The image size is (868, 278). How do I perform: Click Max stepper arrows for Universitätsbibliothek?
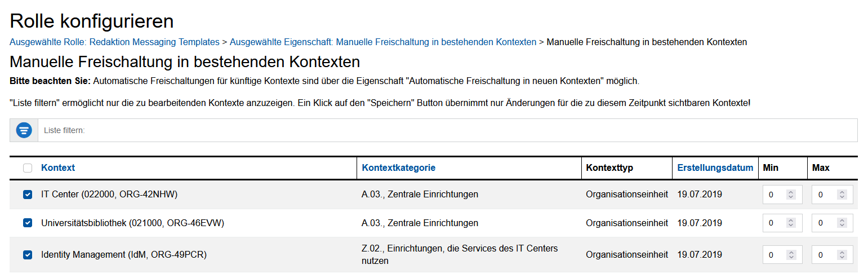coord(842,223)
